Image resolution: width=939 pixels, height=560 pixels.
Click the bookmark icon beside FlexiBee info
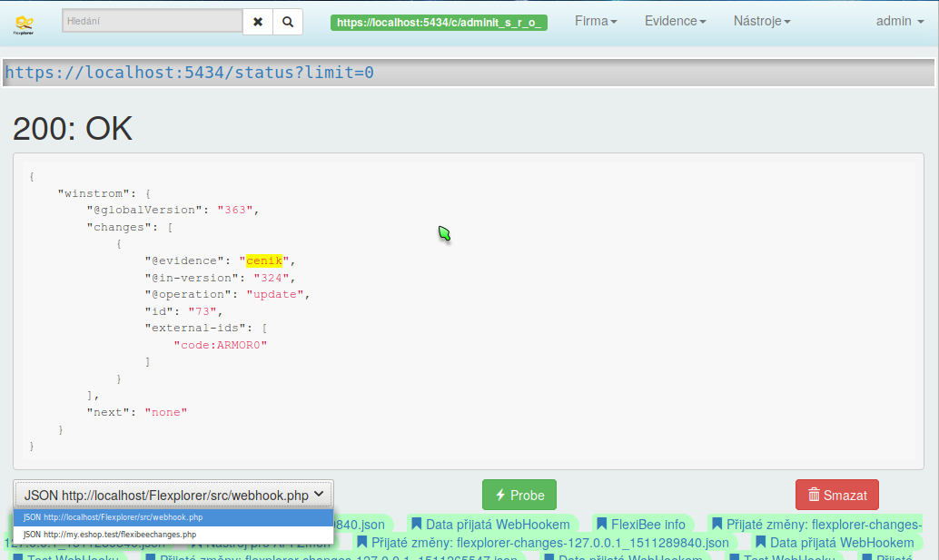tap(602, 525)
